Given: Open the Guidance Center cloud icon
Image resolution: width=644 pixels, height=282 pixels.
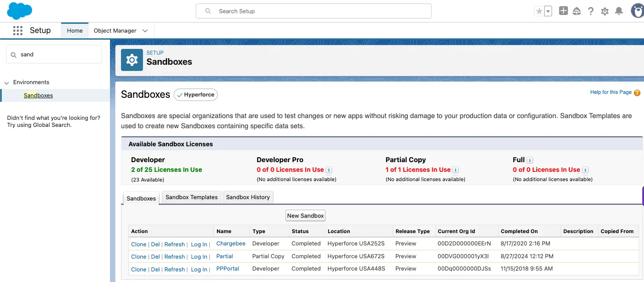Looking at the screenshot, I should point(577,11).
